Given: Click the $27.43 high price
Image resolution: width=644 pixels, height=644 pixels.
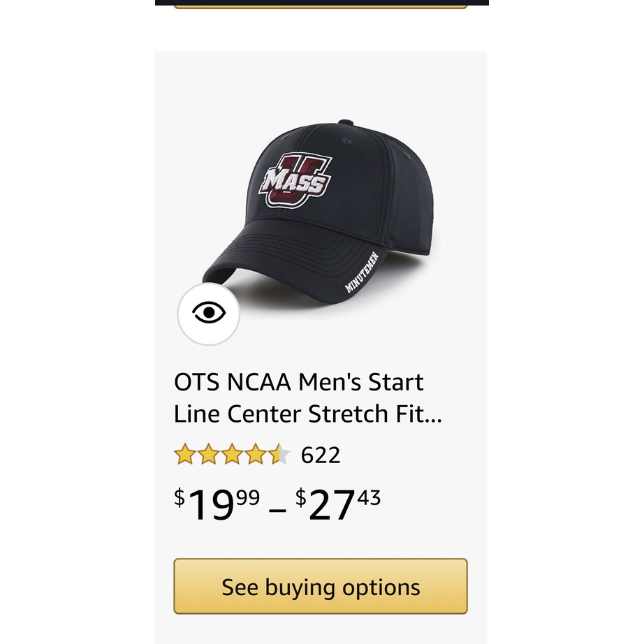Looking at the screenshot, I should (338, 504).
